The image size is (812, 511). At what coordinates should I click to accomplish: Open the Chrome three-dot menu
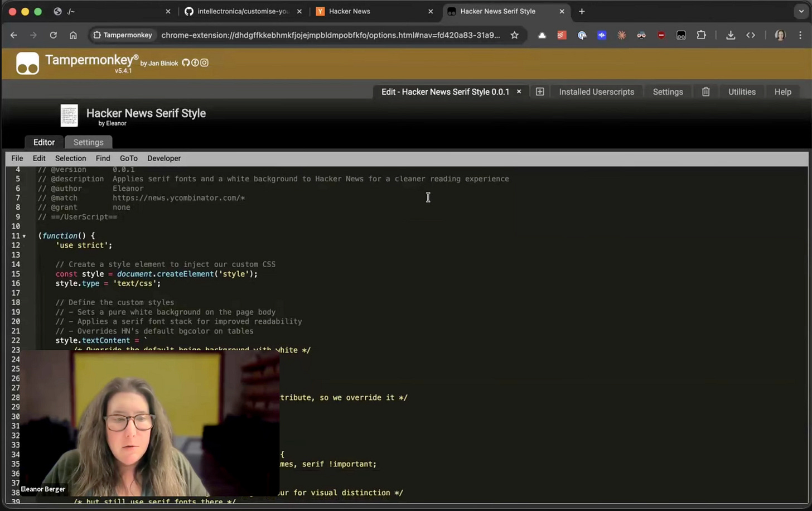click(800, 35)
